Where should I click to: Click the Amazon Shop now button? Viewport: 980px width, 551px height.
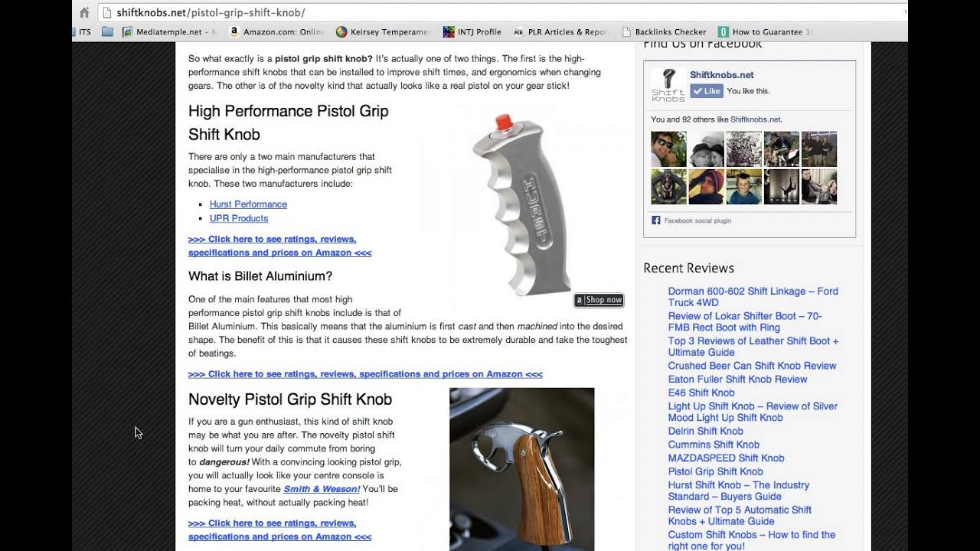point(599,300)
